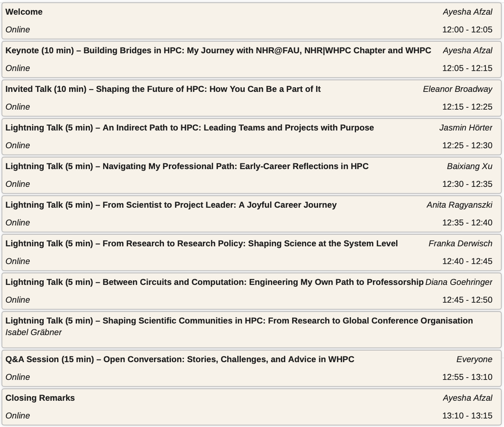Click the 12:55 - 13:10 time slot

coord(467,377)
